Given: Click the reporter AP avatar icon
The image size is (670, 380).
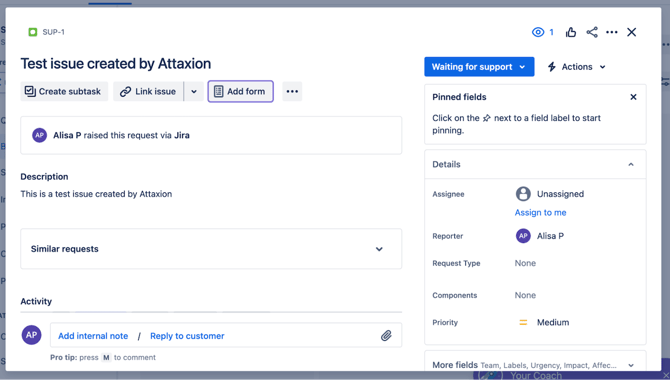Looking at the screenshot, I should (x=523, y=236).
